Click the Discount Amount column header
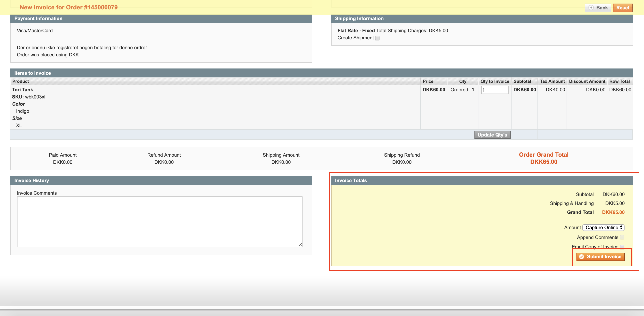Screen dimensions: 644x316 (x=587, y=81)
